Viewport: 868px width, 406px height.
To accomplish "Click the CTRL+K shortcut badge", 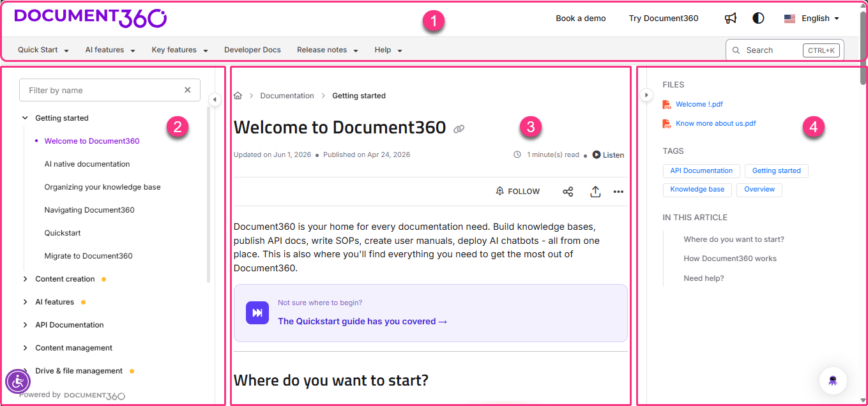I will coord(821,50).
